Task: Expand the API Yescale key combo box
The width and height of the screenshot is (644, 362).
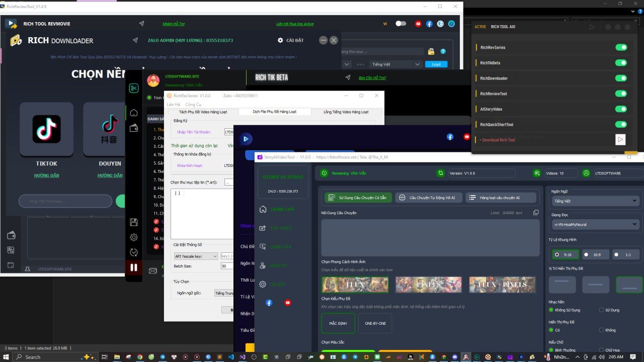Action: point(195,256)
